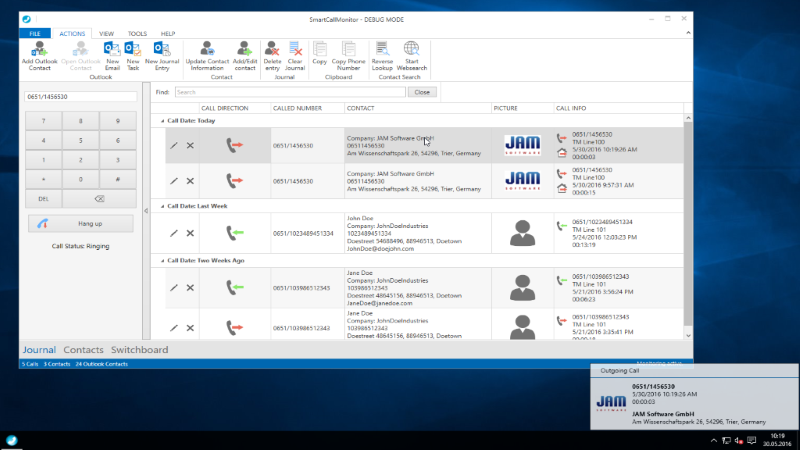Collapse the ribbon with the chevron
Screen dimensions: 800x450
click(x=688, y=33)
